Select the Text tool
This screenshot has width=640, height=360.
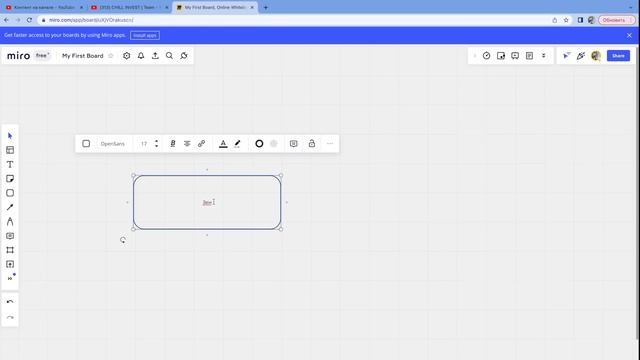[x=10, y=164]
